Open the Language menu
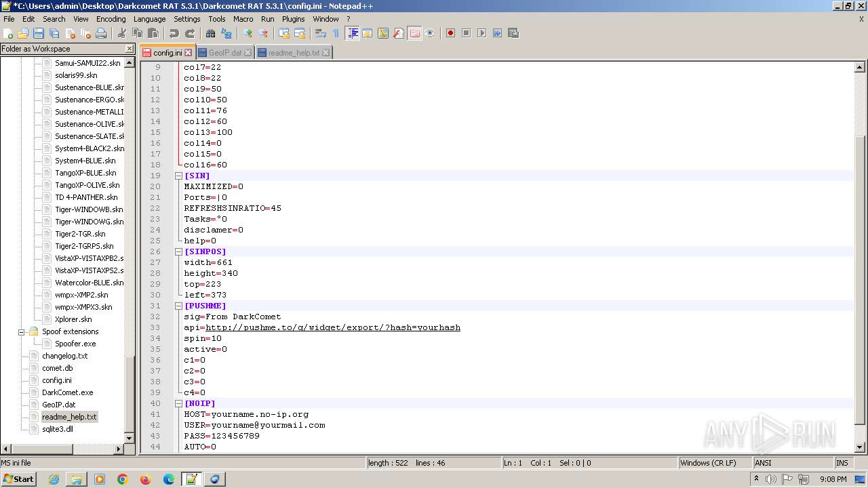 point(149,19)
